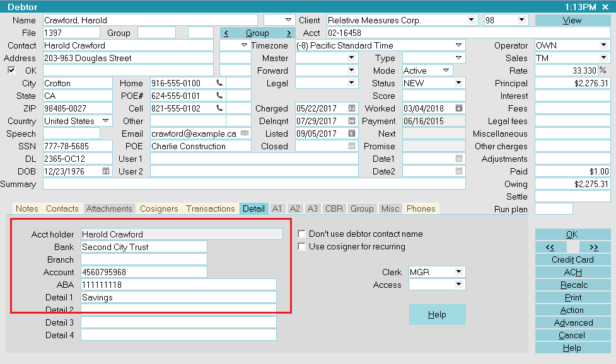Click the Cancel button

coord(572,335)
